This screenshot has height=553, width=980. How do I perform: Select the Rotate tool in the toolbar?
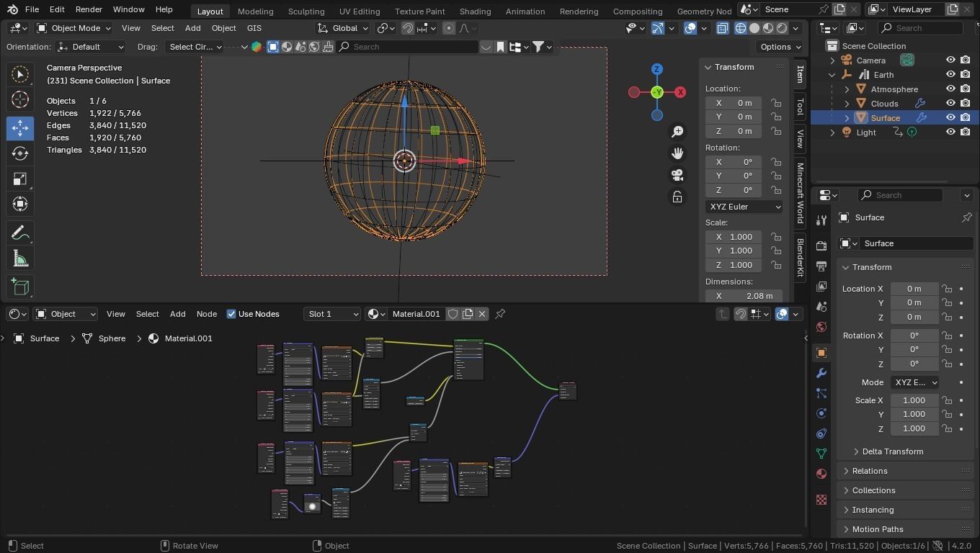point(20,153)
